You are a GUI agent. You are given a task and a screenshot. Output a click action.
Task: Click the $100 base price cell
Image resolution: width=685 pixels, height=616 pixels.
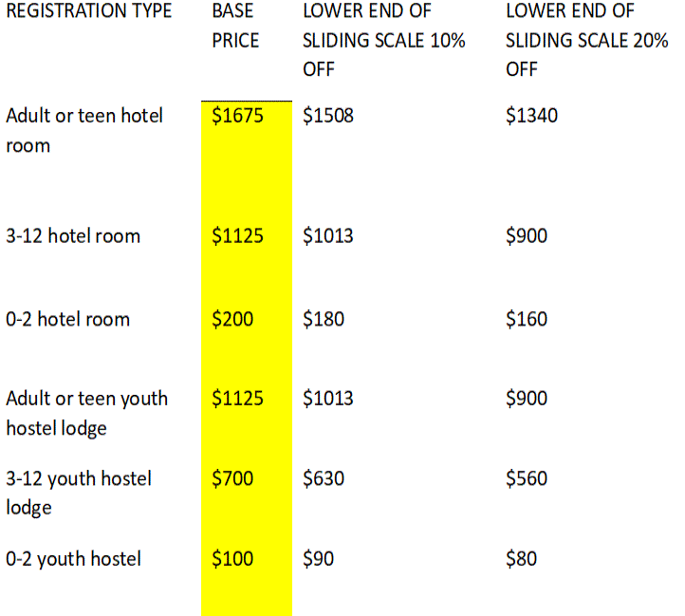[232, 558]
